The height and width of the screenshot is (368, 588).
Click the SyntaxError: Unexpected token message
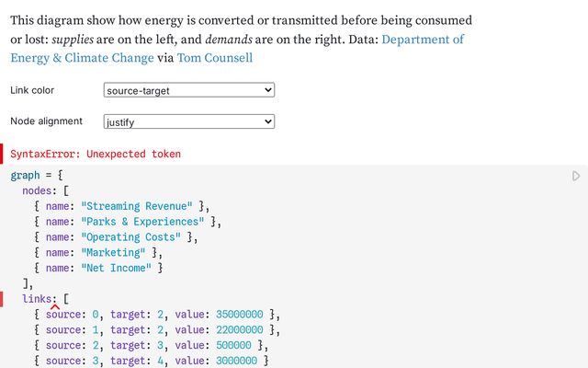[x=96, y=154]
